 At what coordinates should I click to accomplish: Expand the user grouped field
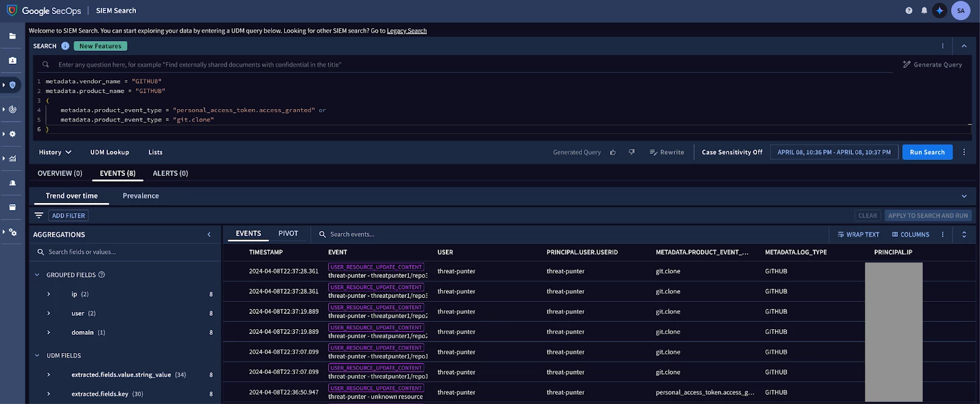(x=49, y=313)
